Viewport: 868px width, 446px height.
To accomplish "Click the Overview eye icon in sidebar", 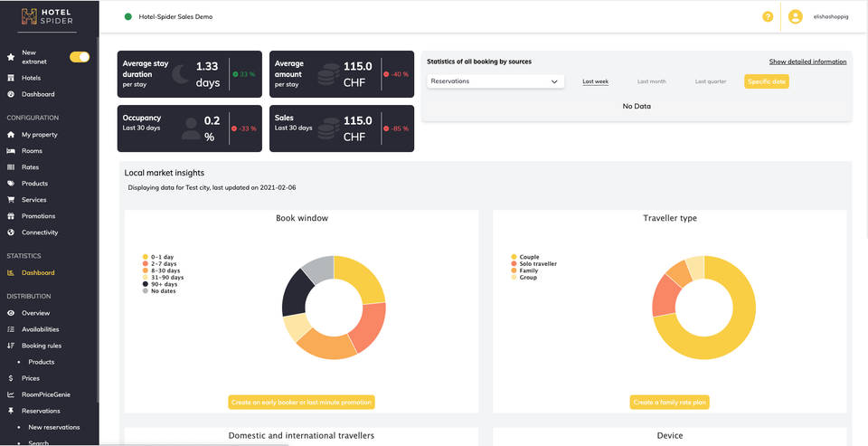I will pyautogui.click(x=11, y=313).
